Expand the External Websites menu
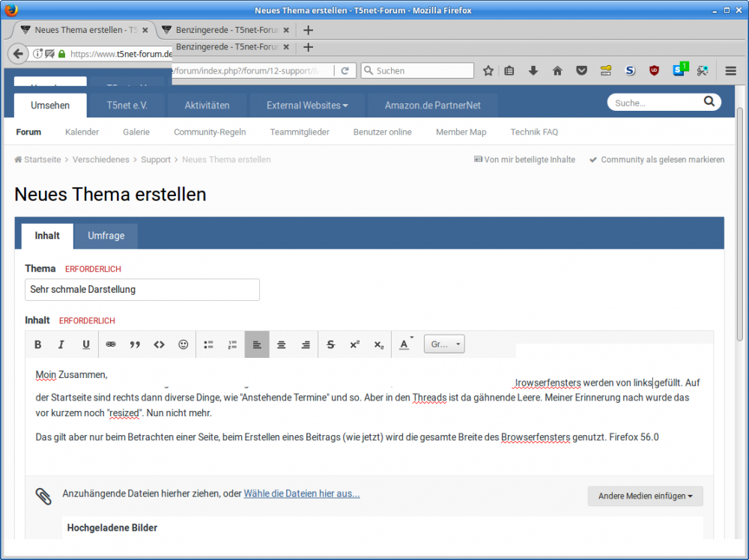 click(307, 106)
